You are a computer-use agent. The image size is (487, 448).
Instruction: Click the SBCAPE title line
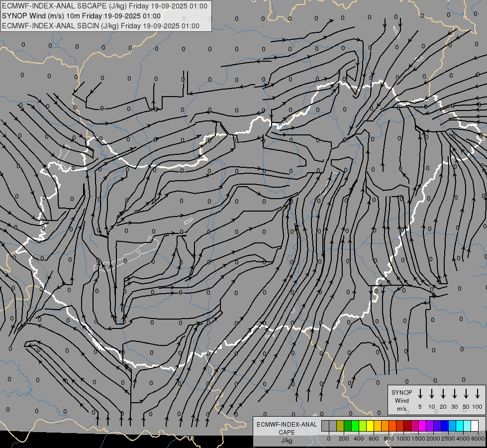click(104, 6)
